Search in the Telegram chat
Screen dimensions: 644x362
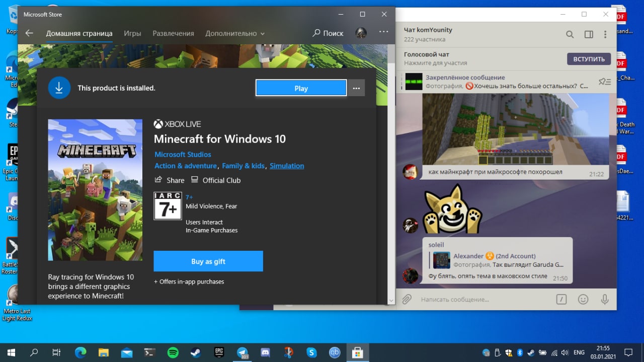570,34
